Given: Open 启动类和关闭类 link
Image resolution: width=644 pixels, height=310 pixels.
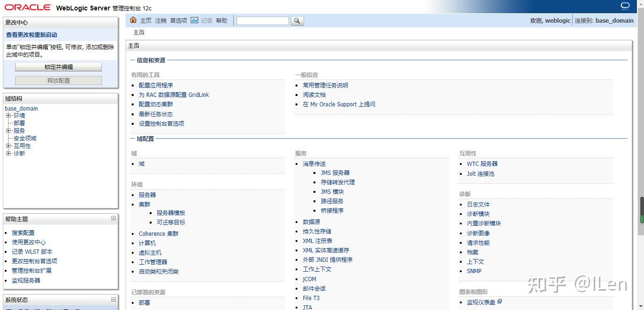Looking at the screenshot, I should coord(159,271).
